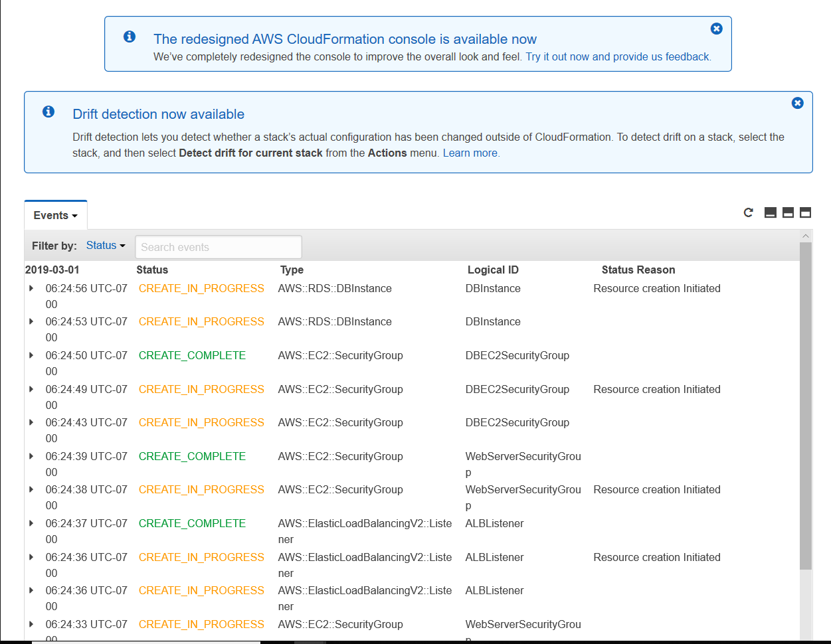Viewport: 831px width, 644px height.
Task: Expand the 06:24:49 DBEC2SecurityGroup event
Action: [31, 389]
